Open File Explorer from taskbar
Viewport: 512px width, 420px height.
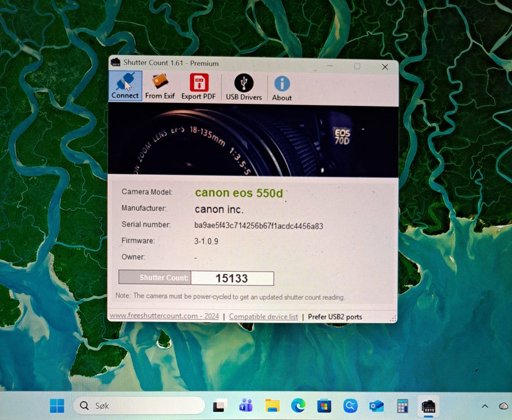click(273, 406)
